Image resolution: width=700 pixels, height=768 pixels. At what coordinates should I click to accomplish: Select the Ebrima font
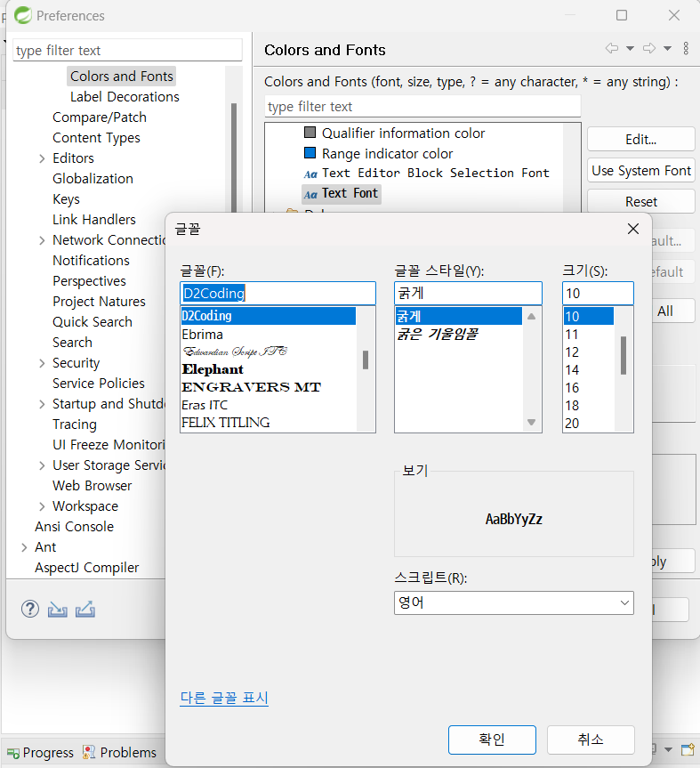coord(269,335)
